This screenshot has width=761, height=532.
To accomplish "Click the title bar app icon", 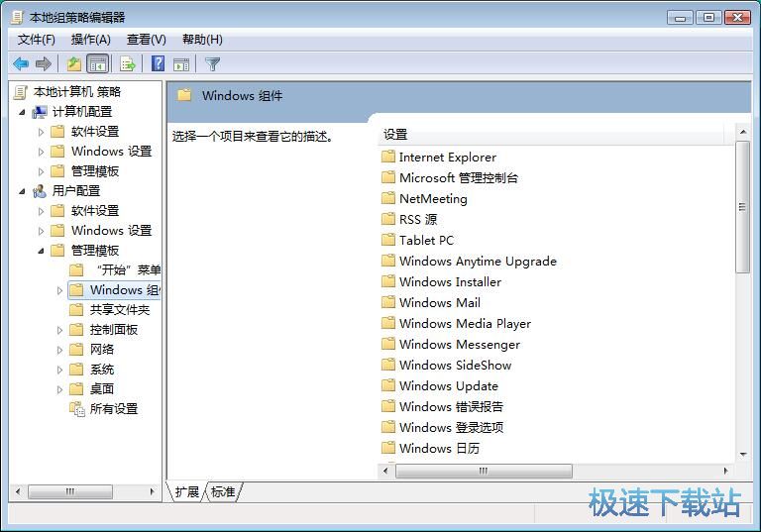I will pos(17,18).
